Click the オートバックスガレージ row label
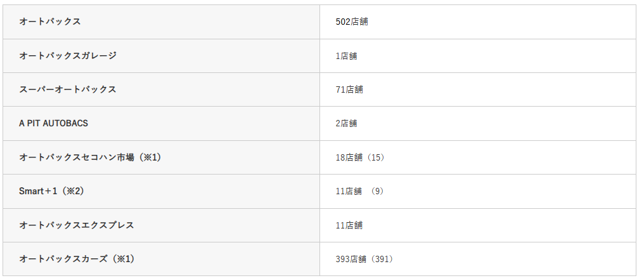Image resolution: width=644 pixels, height=278 pixels. pyautogui.click(x=68, y=55)
